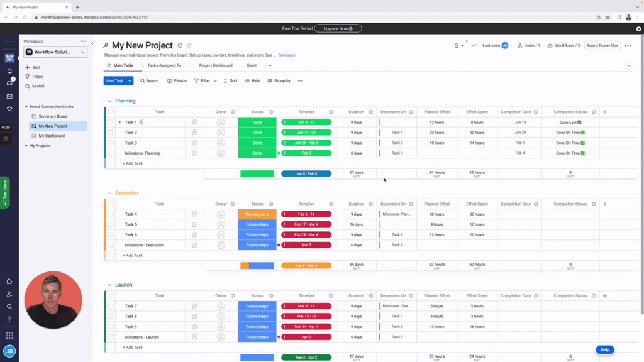Viewport: 644px width, 362px height.
Task: Open New Task dropdown arrow
Action: click(x=130, y=81)
